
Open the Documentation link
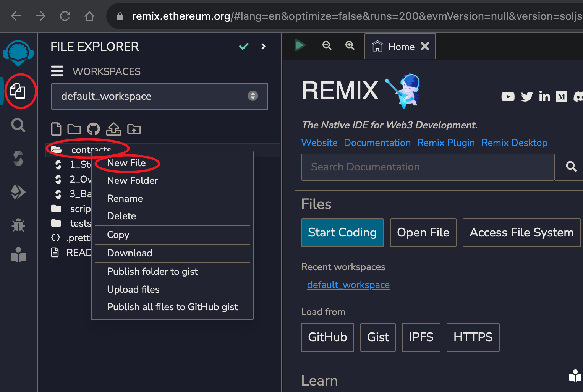point(377,143)
